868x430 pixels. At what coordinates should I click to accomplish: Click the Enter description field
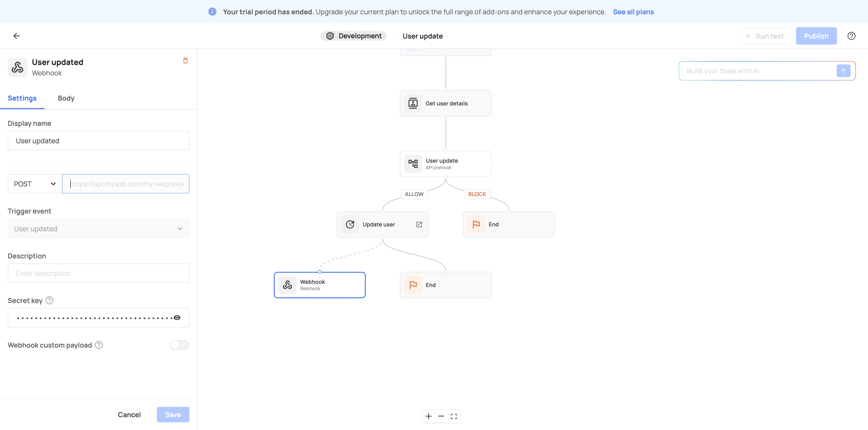(98, 273)
